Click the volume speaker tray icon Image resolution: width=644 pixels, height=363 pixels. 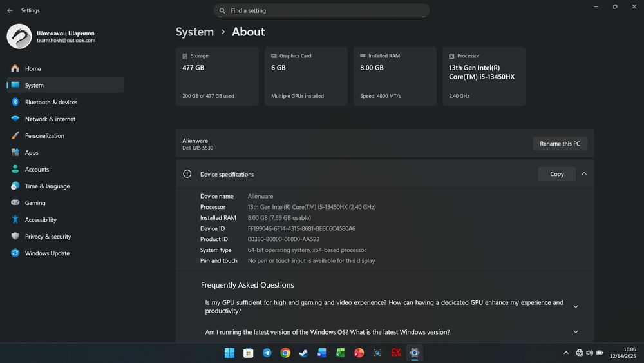tap(589, 353)
